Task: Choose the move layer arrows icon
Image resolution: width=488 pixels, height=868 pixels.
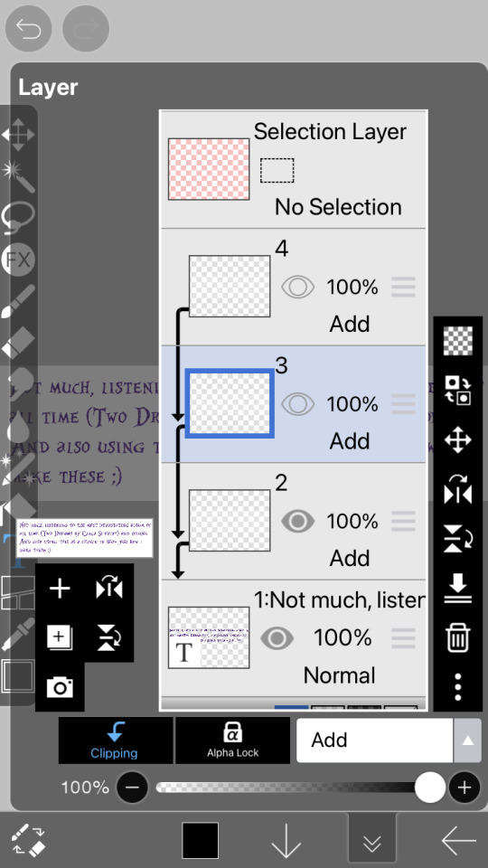Action: pos(458,440)
